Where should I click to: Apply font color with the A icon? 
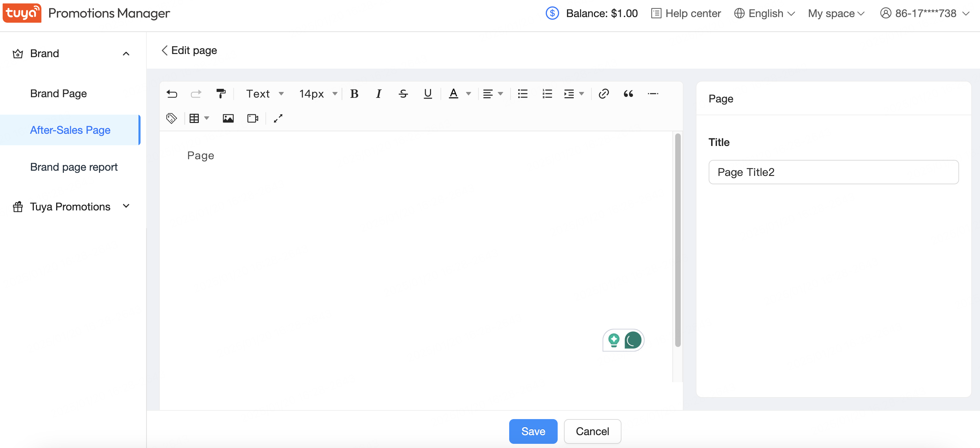(x=453, y=94)
